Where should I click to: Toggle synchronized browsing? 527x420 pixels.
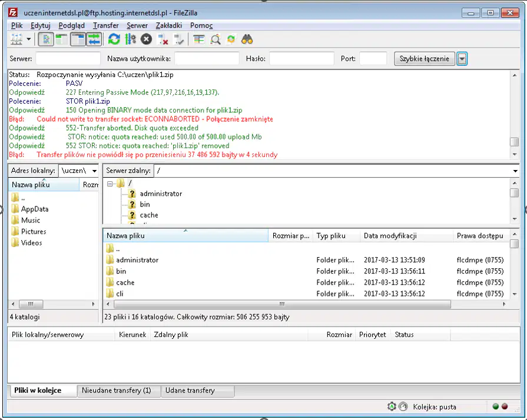[231, 39]
